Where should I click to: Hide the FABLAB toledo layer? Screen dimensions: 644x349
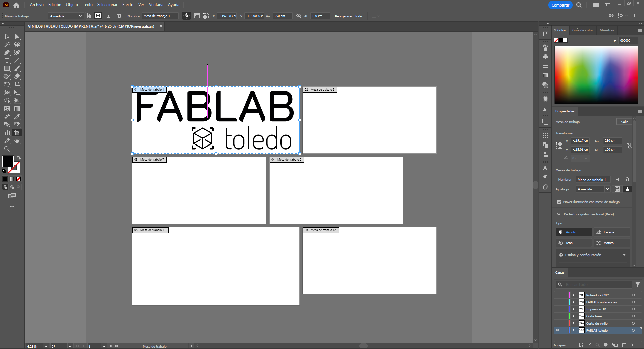pyautogui.click(x=557, y=330)
